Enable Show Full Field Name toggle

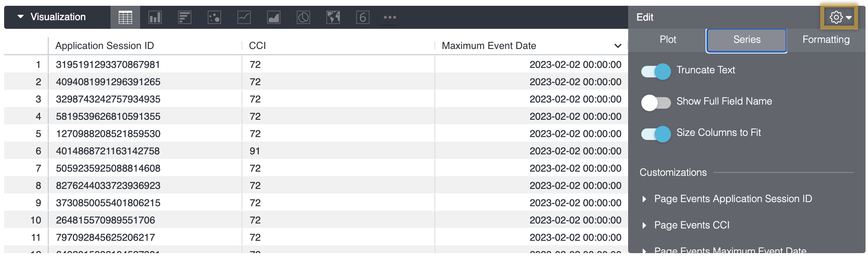pyautogui.click(x=656, y=103)
